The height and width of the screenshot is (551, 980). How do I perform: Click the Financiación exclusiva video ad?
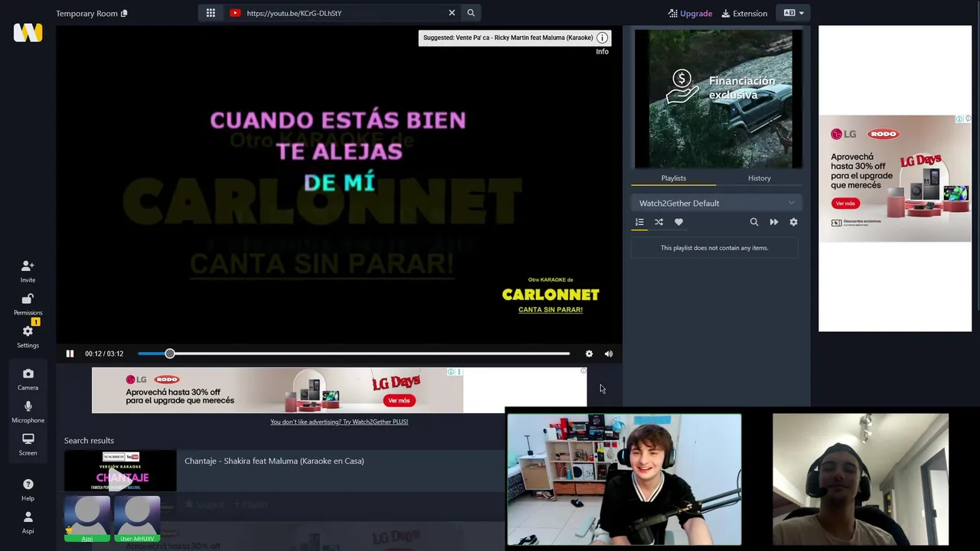coord(718,98)
